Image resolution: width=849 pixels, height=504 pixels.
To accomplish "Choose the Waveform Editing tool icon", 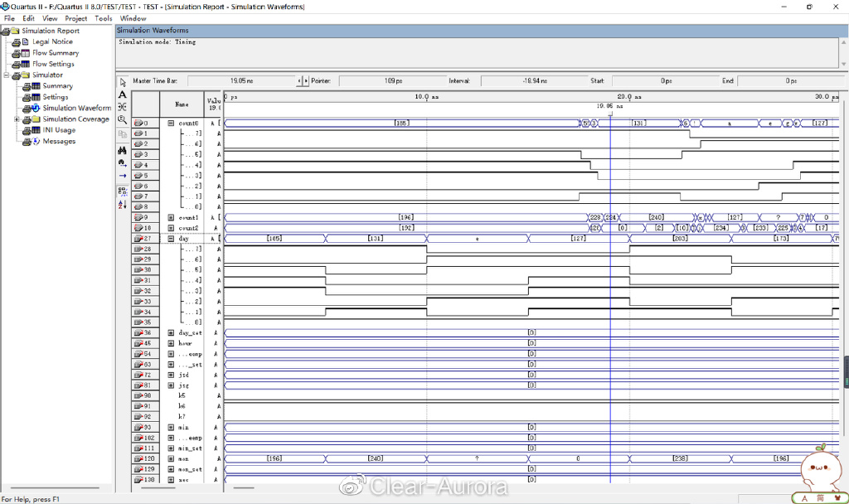I will pyautogui.click(x=123, y=107).
